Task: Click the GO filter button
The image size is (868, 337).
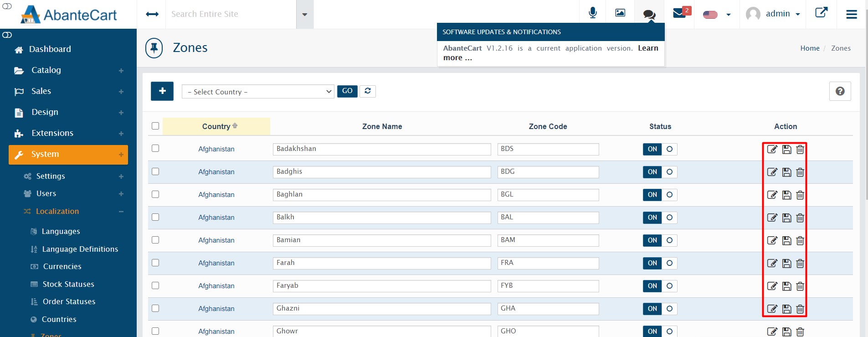Action: (347, 91)
